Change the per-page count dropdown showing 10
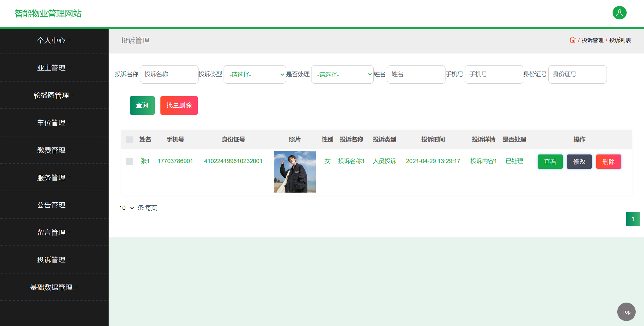The image size is (644, 326). (126, 208)
